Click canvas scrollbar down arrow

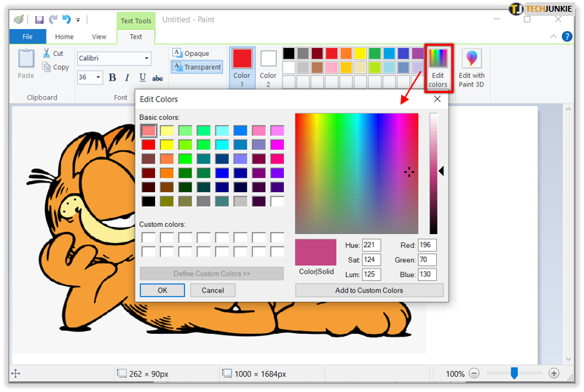[568, 359]
